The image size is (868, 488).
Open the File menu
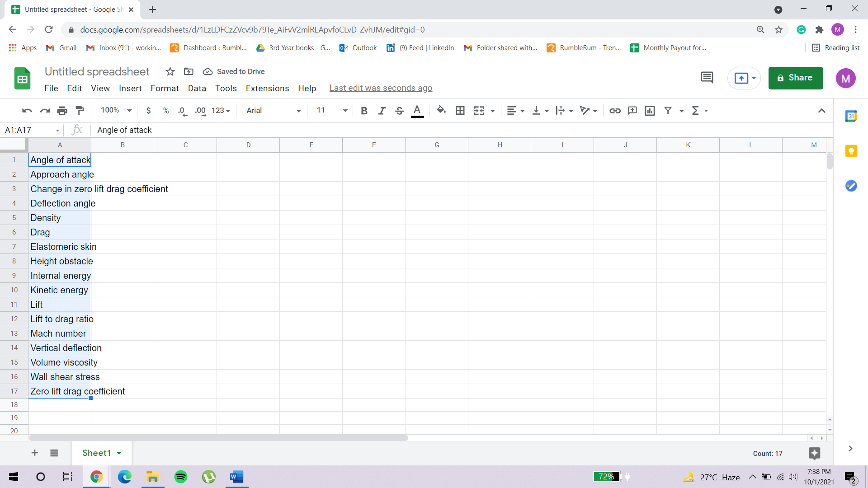[x=51, y=89]
